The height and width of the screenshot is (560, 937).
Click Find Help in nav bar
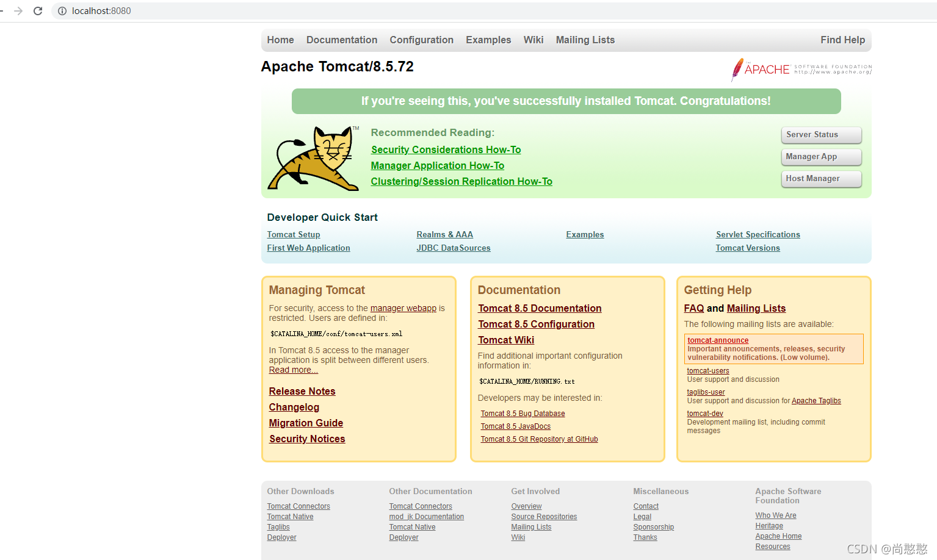pyautogui.click(x=842, y=40)
